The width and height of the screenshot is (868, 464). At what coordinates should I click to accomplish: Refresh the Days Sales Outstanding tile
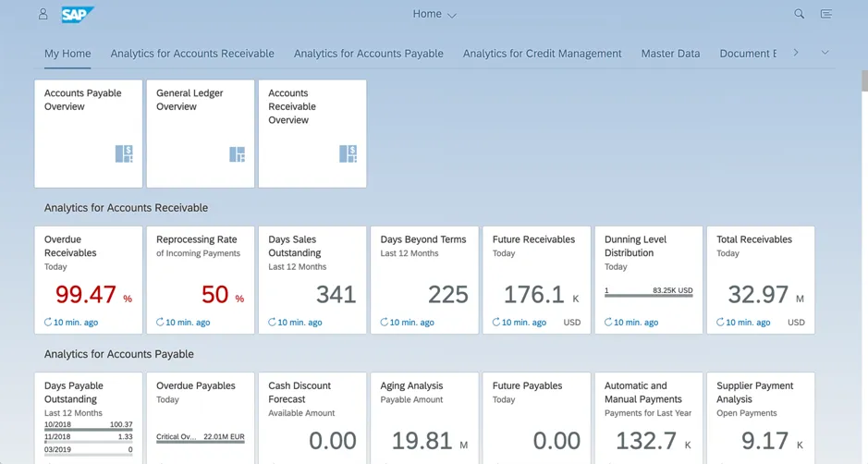pos(272,323)
